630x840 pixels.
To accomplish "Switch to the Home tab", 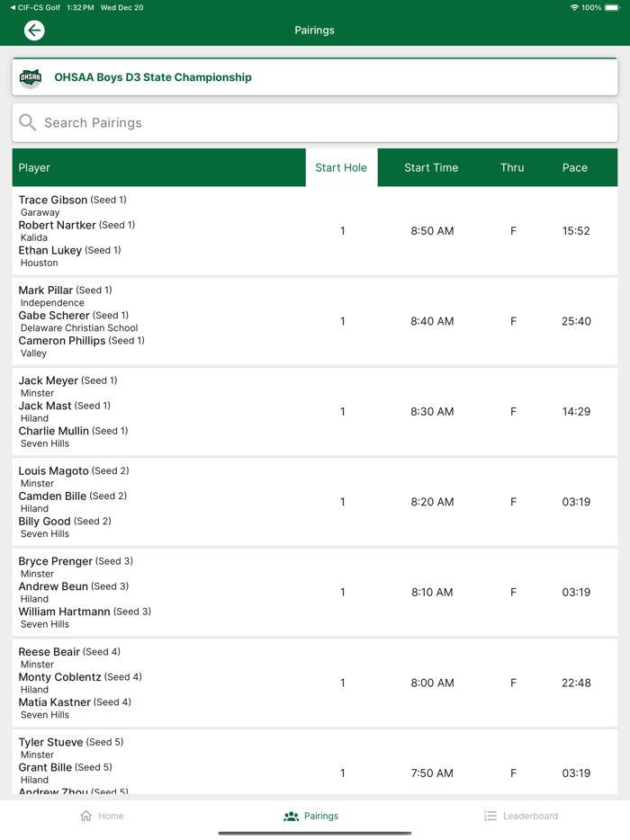I will coord(101,816).
